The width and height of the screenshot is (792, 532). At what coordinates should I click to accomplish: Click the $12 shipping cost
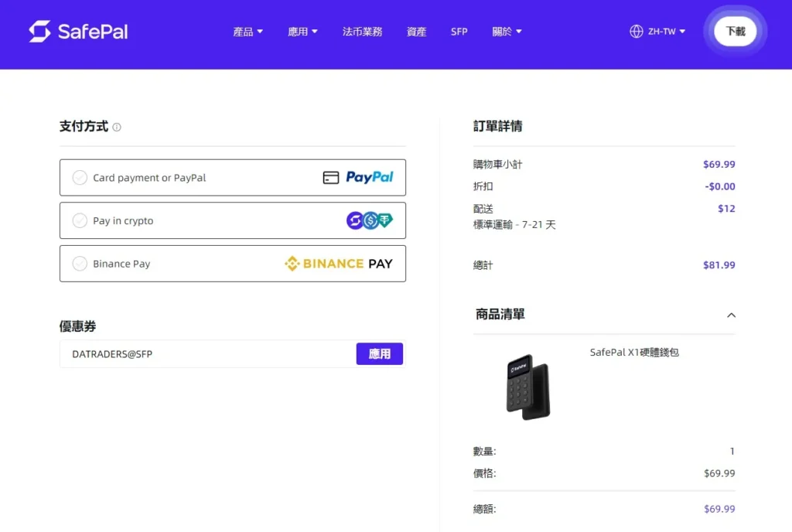(x=726, y=209)
